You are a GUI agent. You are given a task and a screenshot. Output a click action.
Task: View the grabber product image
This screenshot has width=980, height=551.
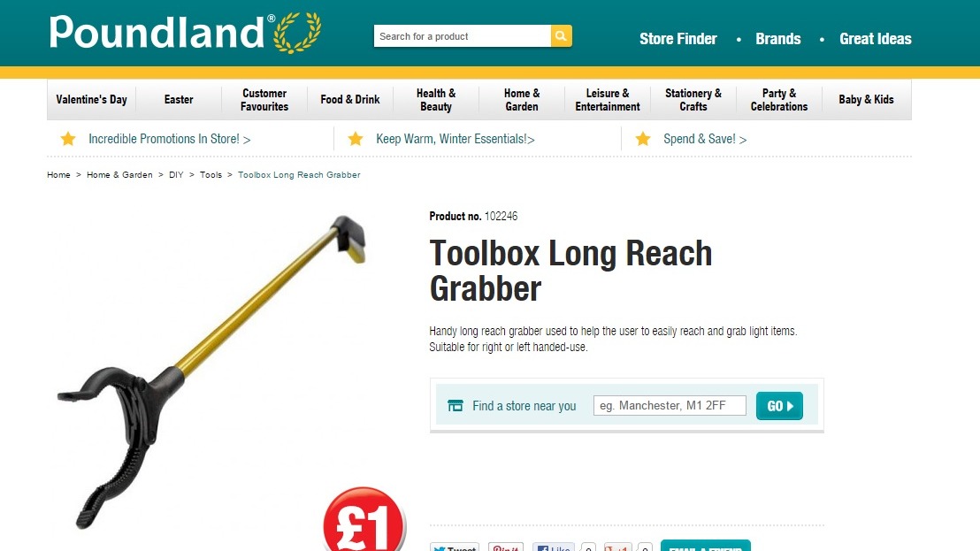click(x=212, y=371)
